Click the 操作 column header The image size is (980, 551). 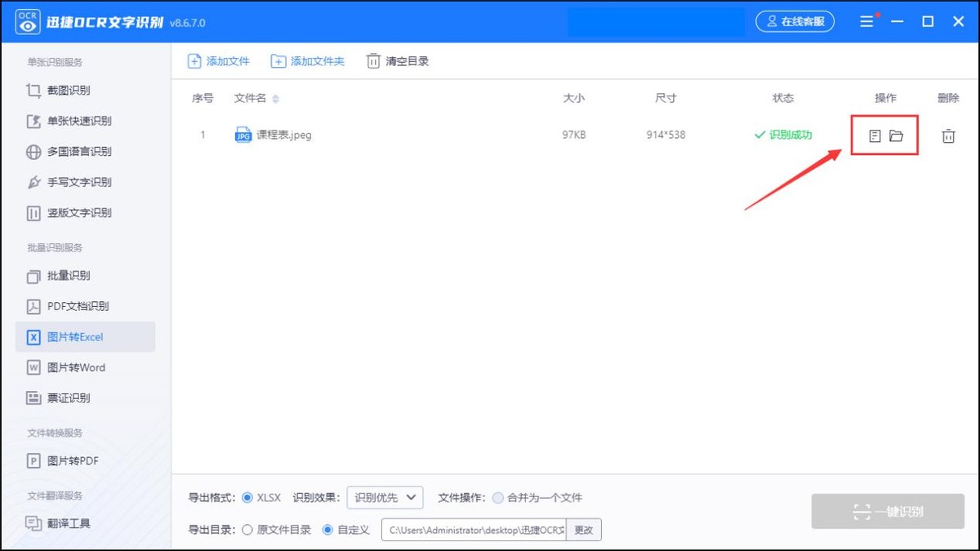(x=886, y=98)
